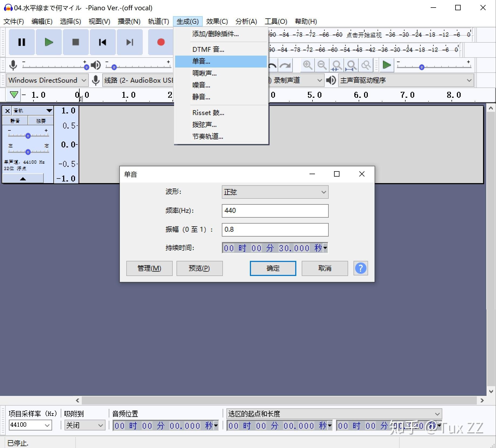Click the playback volume slider
The height and width of the screenshot is (448, 496).
(138, 66)
